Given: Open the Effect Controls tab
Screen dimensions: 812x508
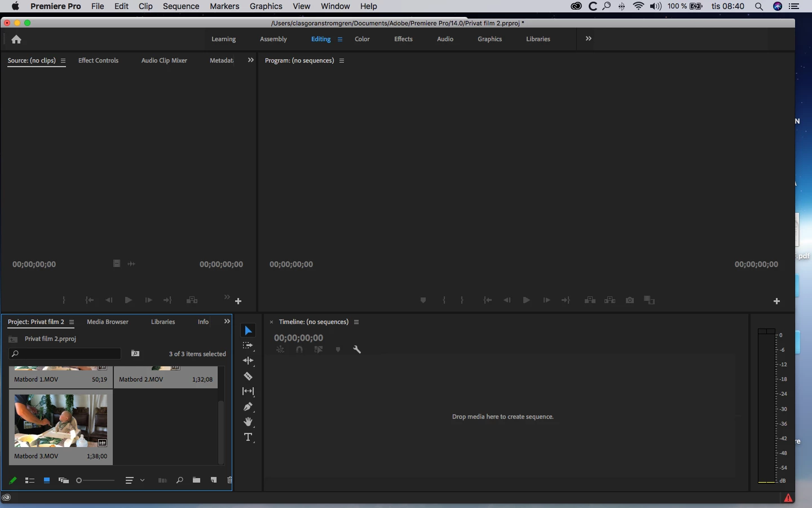Looking at the screenshot, I should (x=98, y=60).
